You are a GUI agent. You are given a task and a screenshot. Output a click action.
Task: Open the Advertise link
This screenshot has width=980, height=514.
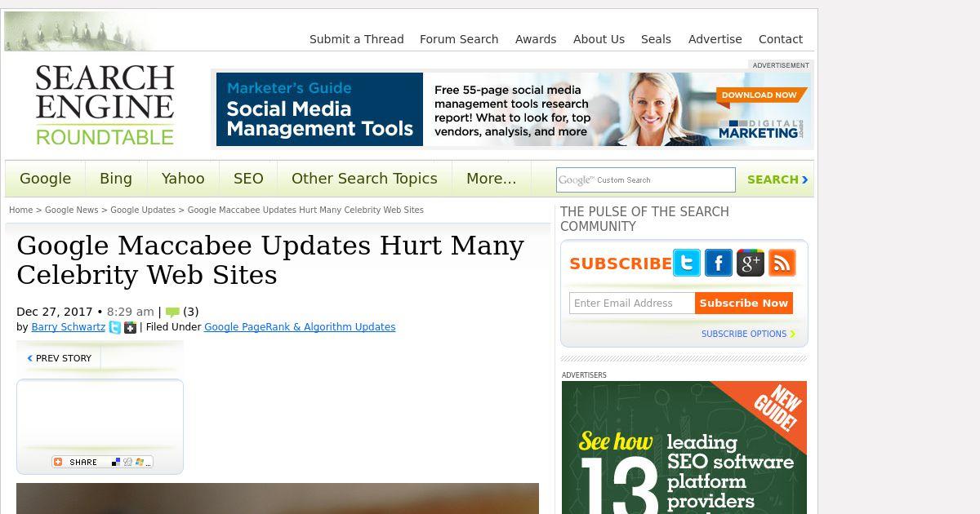point(715,39)
